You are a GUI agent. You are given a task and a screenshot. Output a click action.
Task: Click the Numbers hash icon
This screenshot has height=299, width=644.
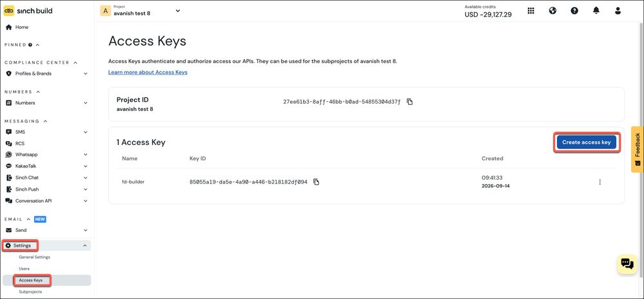[x=8, y=102]
